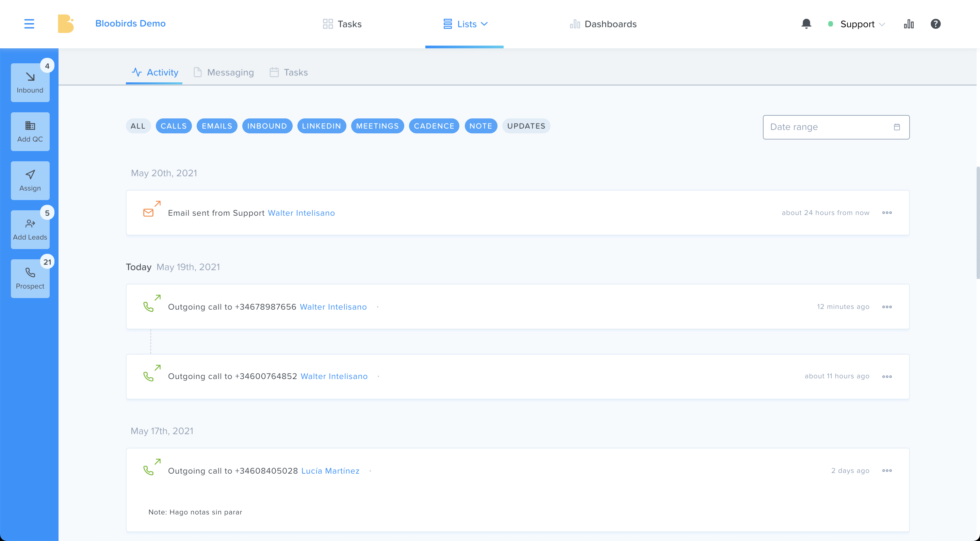Click phone icon of call to +34678987656
980x541 pixels.
point(148,307)
